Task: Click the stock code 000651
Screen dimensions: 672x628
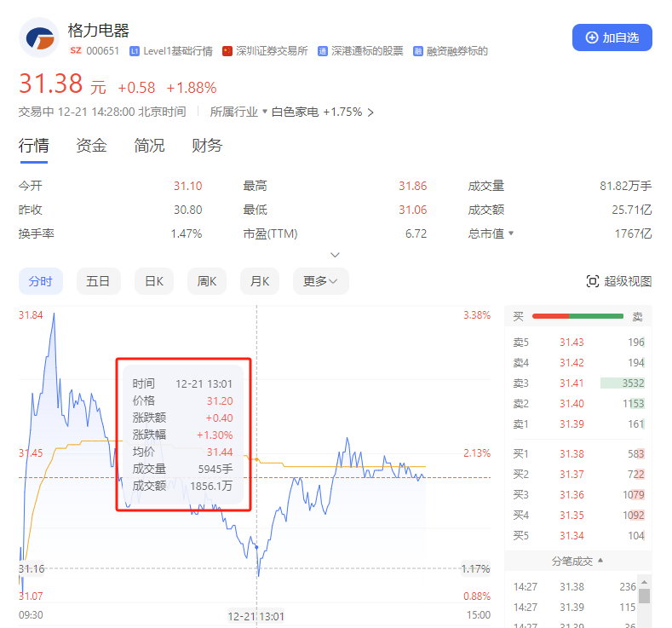Action: (x=103, y=51)
